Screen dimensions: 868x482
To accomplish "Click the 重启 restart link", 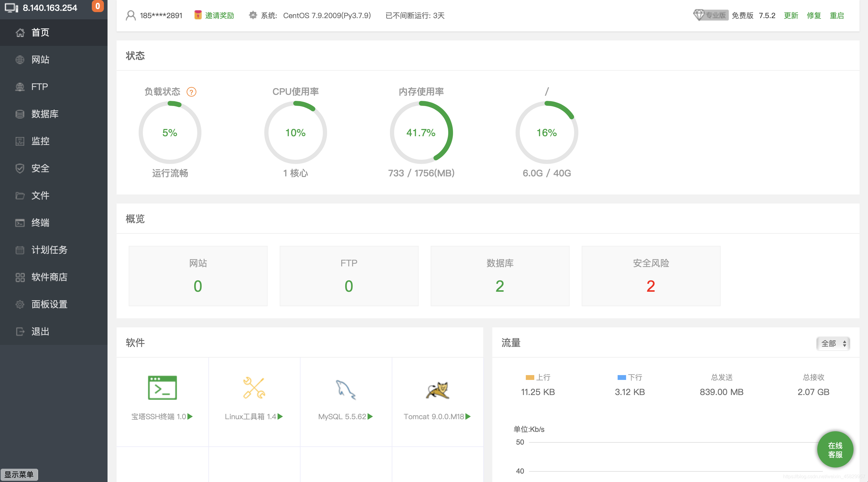I will [x=837, y=15].
